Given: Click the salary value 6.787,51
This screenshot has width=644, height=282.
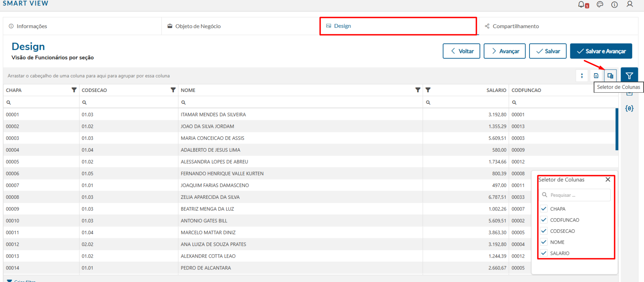Looking at the screenshot, I should pyautogui.click(x=497, y=197).
